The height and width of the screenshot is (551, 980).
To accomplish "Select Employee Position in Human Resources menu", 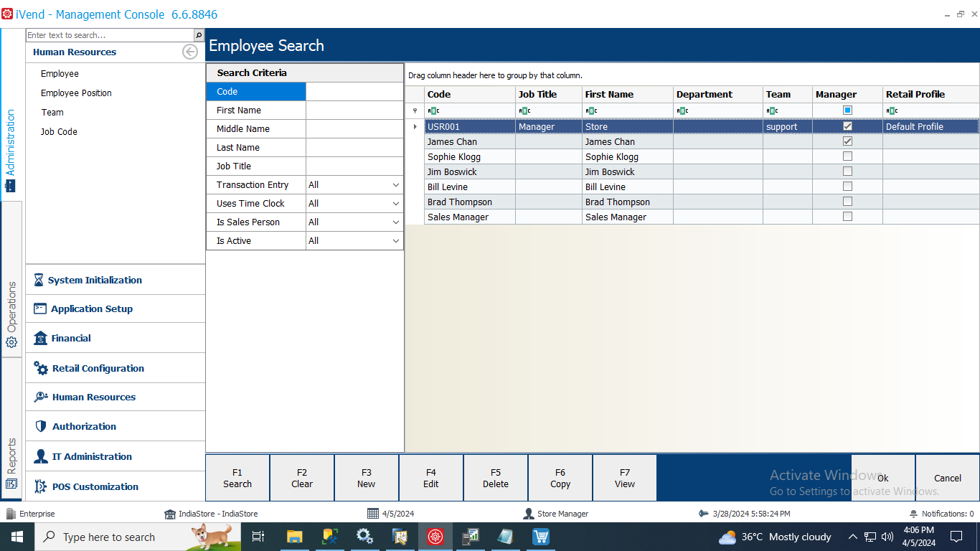I will (76, 93).
